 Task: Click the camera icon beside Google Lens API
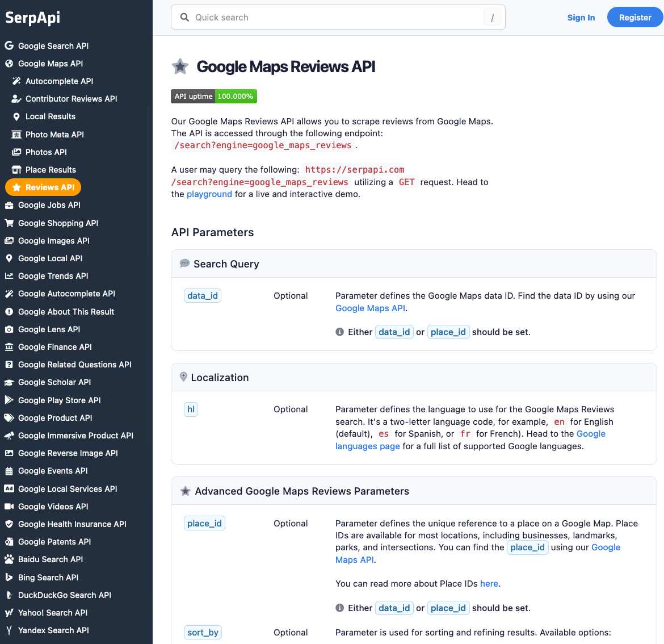9,329
